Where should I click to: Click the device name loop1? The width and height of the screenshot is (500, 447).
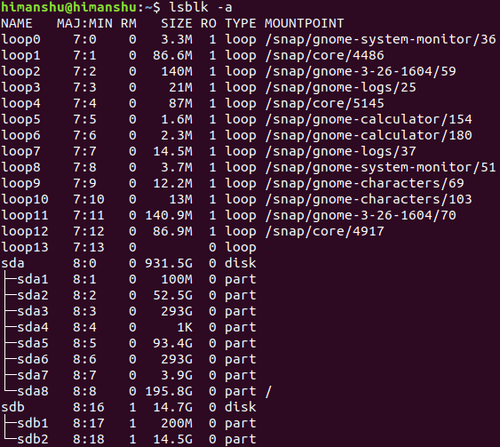pos(21,55)
